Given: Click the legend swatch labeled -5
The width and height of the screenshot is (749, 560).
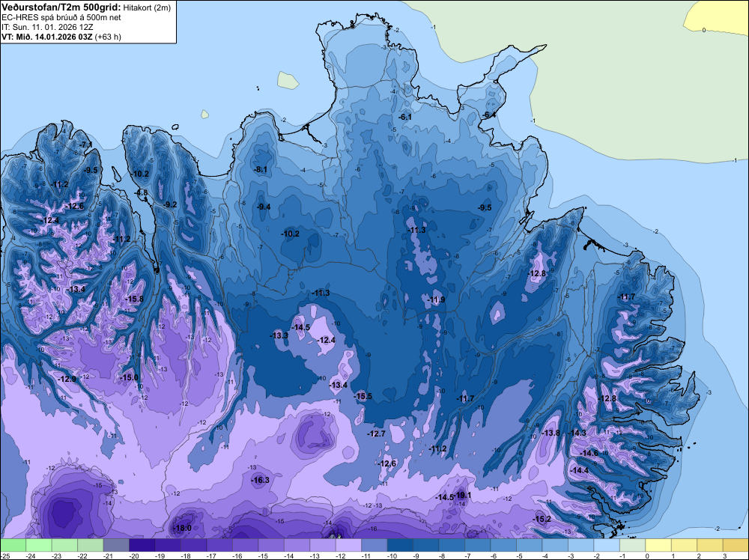Looking at the screenshot, I should click(529, 545).
